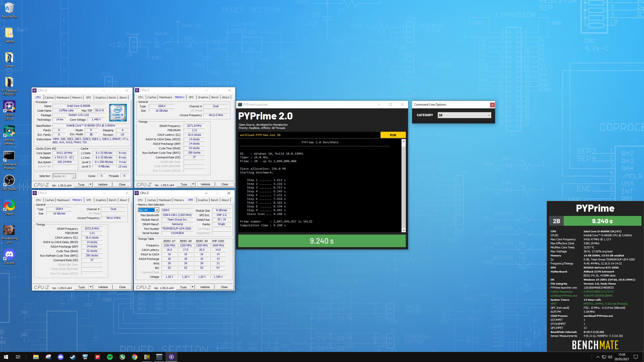Image resolution: width=644 pixels, height=362 pixels.
Task: Open the 'im watching you' image icon
Action: coord(9,234)
